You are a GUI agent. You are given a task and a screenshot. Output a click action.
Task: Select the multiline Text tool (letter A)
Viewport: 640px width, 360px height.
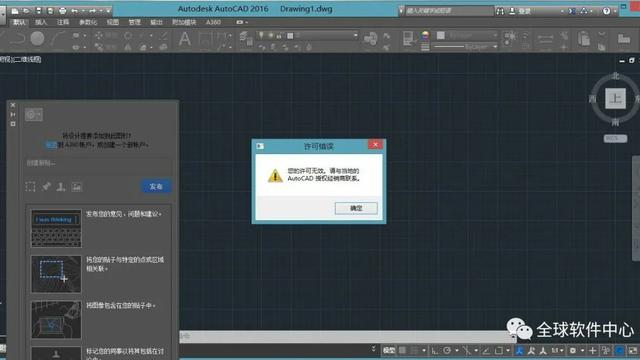[x=184, y=39]
